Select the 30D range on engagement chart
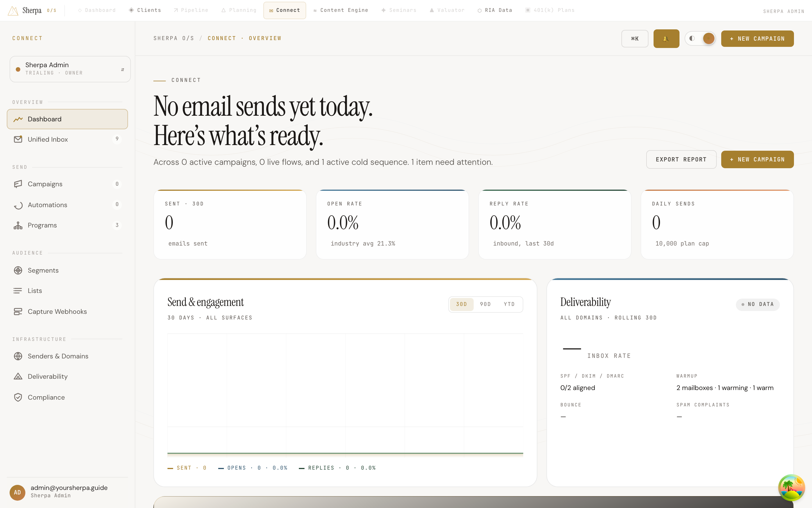This screenshot has height=508, width=812. click(x=461, y=304)
